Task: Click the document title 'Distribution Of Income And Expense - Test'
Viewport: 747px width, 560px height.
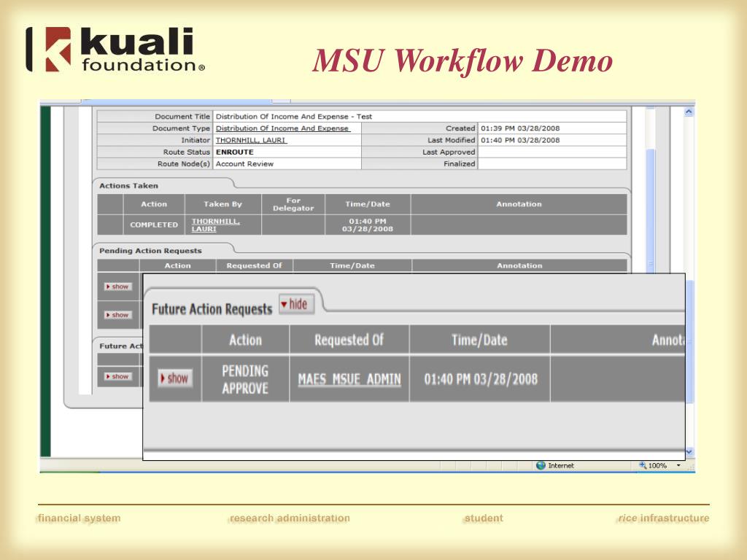Action: point(293,116)
